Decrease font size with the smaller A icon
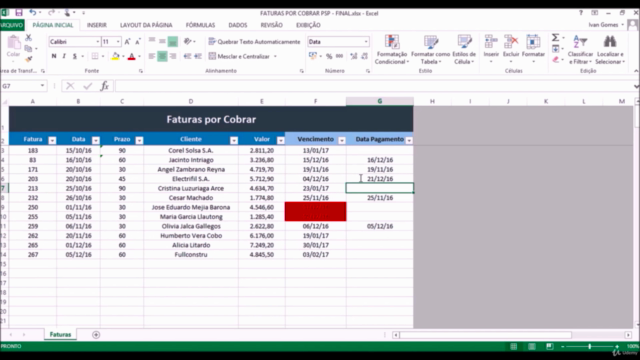The width and height of the screenshot is (640, 360). click(138, 42)
